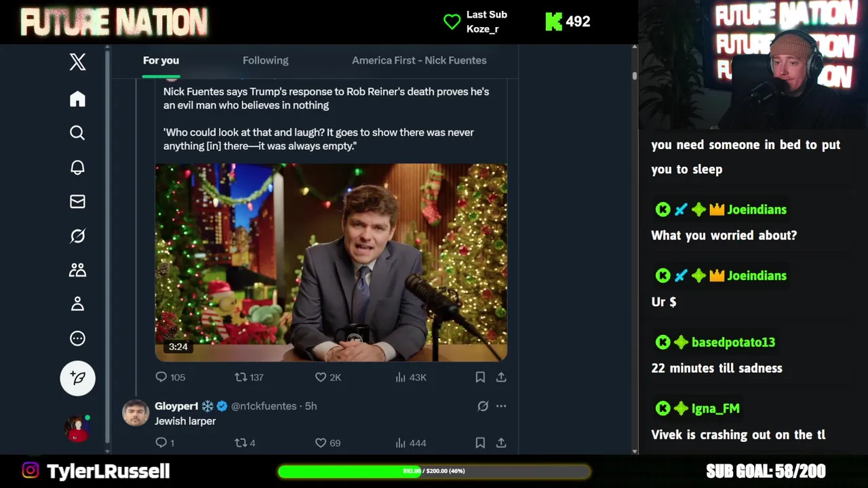Open Messages envelope icon

tap(77, 201)
